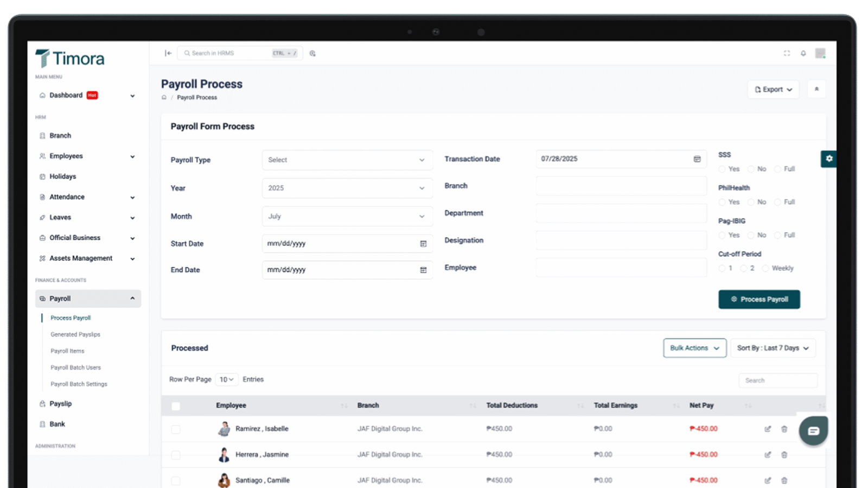Image resolution: width=868 pixels, height=488 pixels.
Task: Edit the Ramirez, Isabelle payroll row
Action: click(768, 429)
